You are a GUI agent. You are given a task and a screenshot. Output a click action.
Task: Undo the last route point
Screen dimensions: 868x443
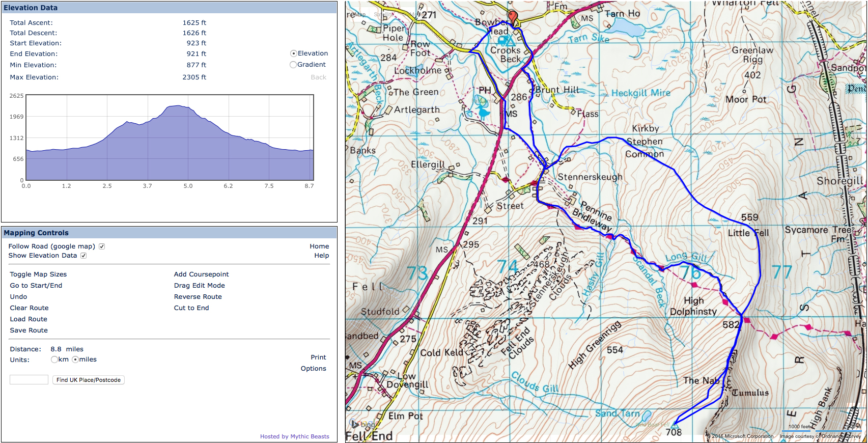[x=19, y=297]
